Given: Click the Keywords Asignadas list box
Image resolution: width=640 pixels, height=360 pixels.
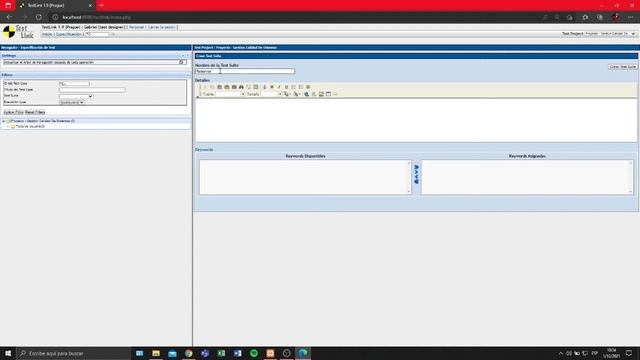Looking at the screenshot, I should coord(527,177).
